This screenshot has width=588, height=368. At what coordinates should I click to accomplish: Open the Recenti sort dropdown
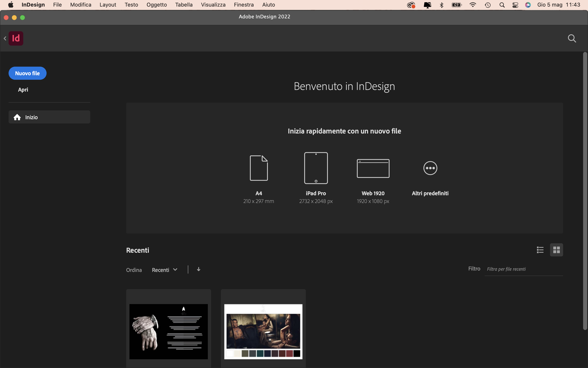coord(165,270)
